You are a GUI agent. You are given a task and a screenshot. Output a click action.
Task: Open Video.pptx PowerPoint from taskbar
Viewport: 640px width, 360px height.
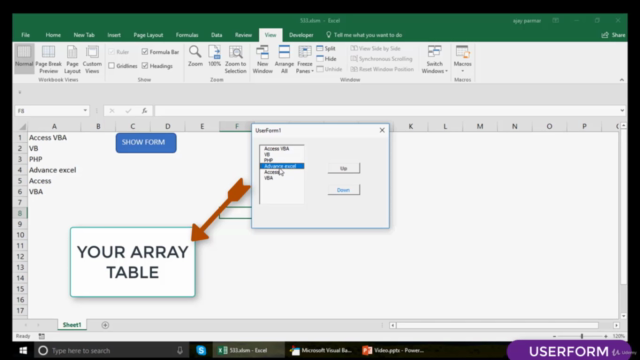pyautogui.click(x=393, y=350)
